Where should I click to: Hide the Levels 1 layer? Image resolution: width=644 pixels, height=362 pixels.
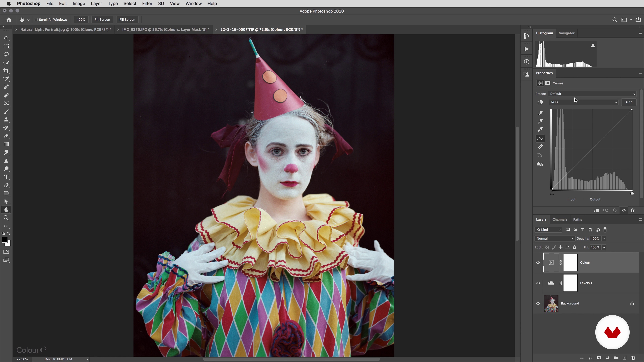[x=538, y=283]
